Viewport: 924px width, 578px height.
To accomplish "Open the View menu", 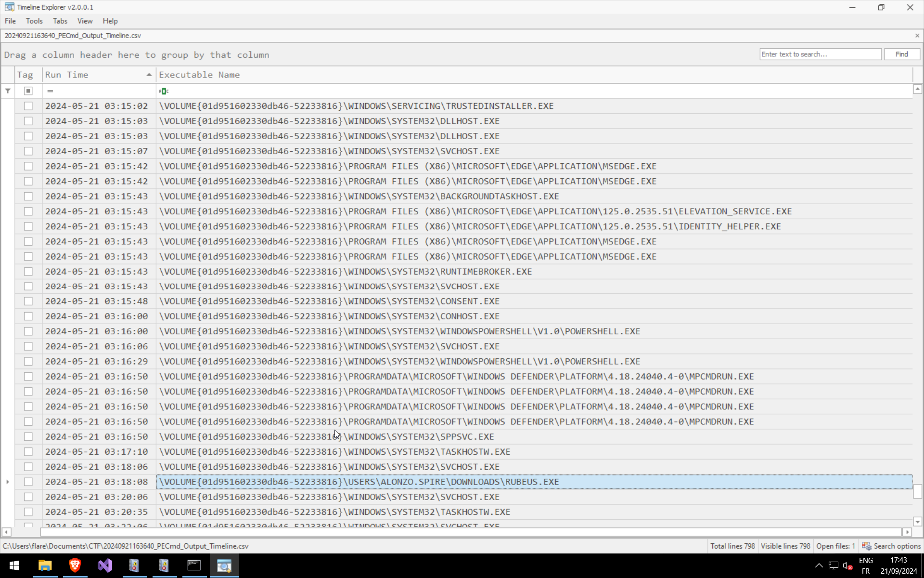I will pos(85,21).
